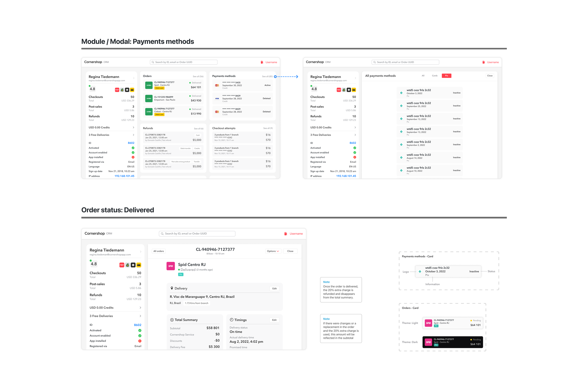Click Visa logo on card ending 8429
588x391 pixels.
[x=217, y=98]
